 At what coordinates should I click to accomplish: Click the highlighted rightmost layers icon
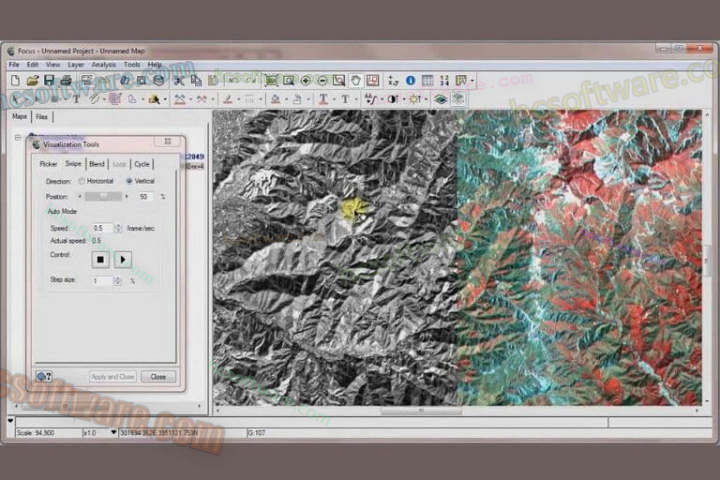point(458,99)
